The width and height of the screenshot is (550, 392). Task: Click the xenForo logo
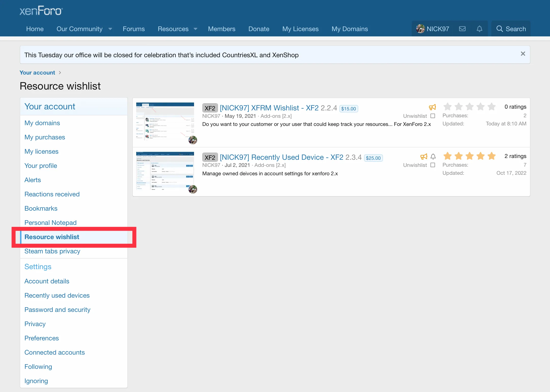[x=41, y=11]
